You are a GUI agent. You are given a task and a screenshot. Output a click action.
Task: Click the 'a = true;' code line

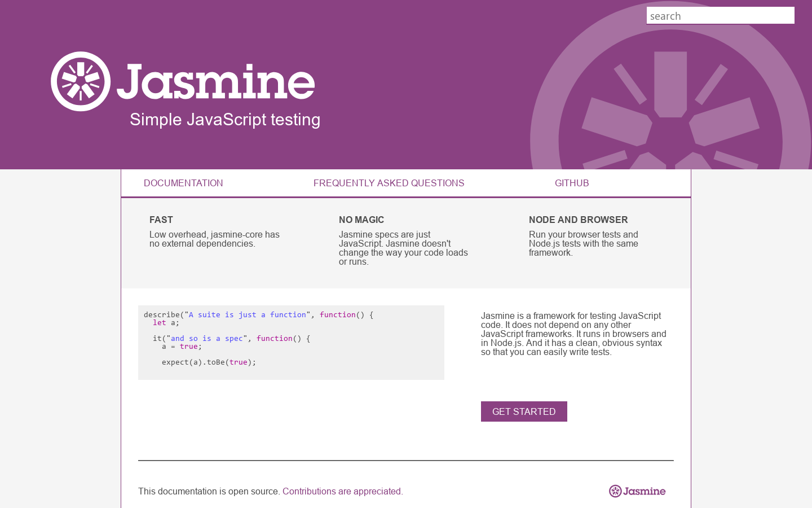coord(182,346)
